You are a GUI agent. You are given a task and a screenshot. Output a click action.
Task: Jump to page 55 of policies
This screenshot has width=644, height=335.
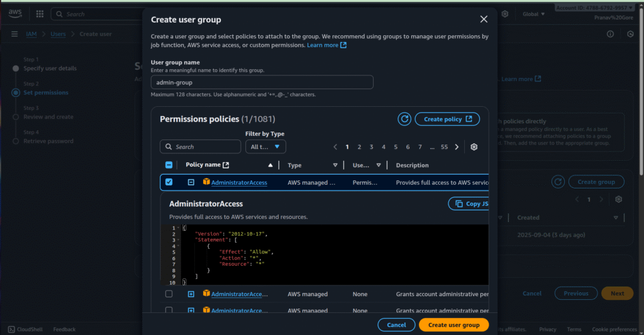click(444, 146)
